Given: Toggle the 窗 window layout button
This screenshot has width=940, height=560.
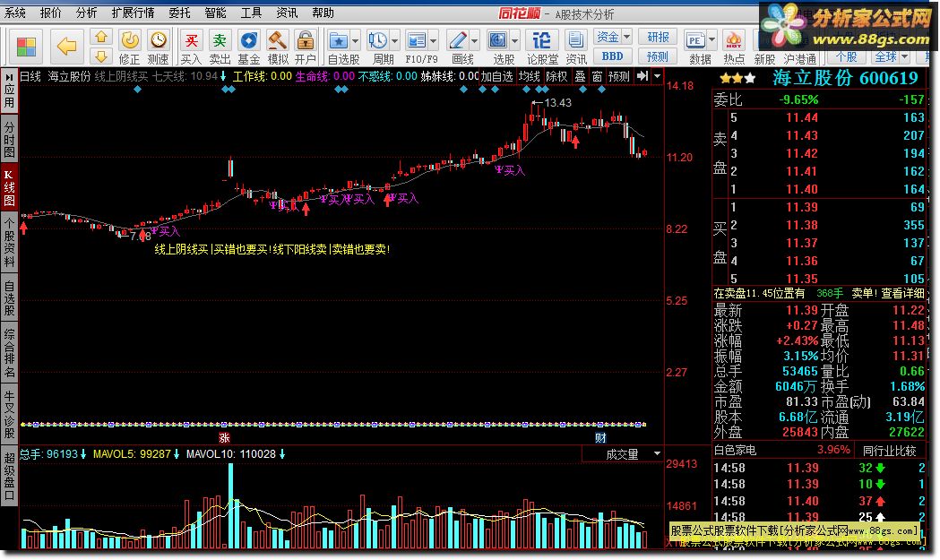Looking at the screenshot, I should [597, 76].
